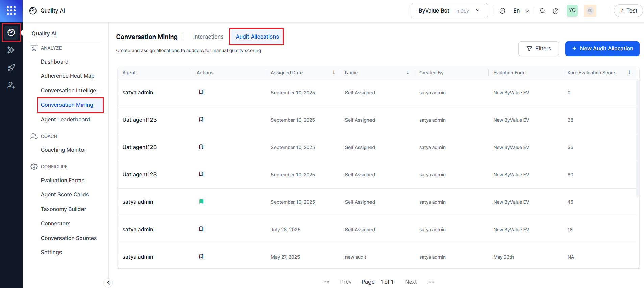
Task: Open the En language dropdown
Action: point(521,11)
